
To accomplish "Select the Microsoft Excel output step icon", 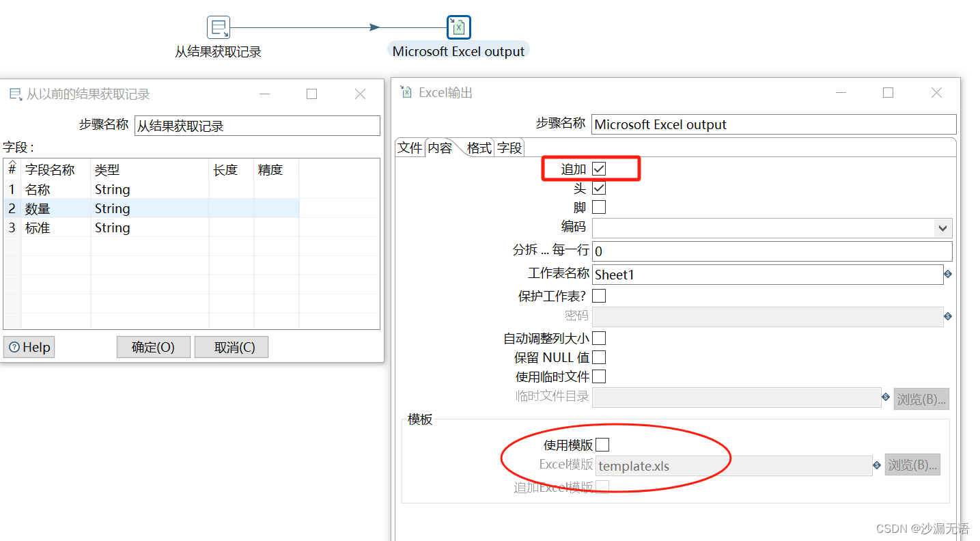I will click(x=458, y=27).
